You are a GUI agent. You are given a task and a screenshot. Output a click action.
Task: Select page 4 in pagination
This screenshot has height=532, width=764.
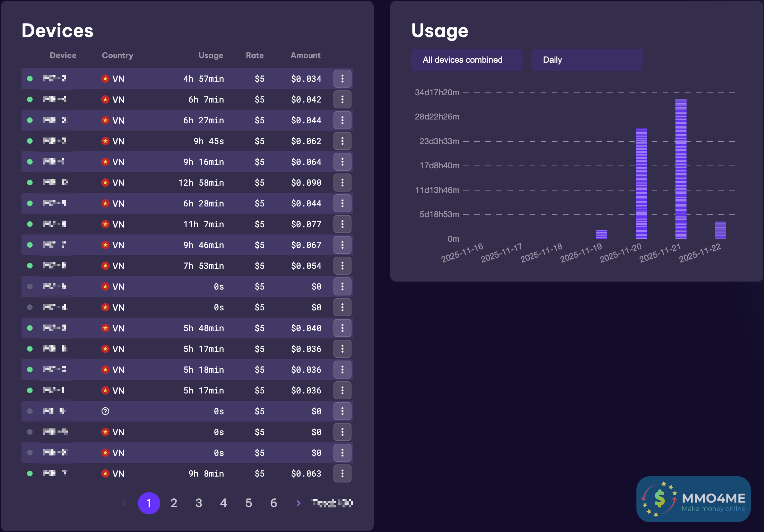[x=224, y=503]
